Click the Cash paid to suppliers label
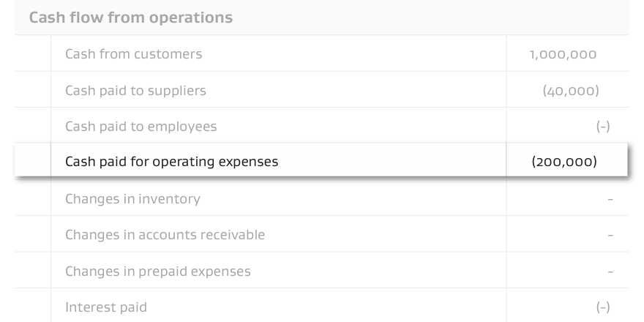The height and width of the screenshot is (322, 644). 135,90
